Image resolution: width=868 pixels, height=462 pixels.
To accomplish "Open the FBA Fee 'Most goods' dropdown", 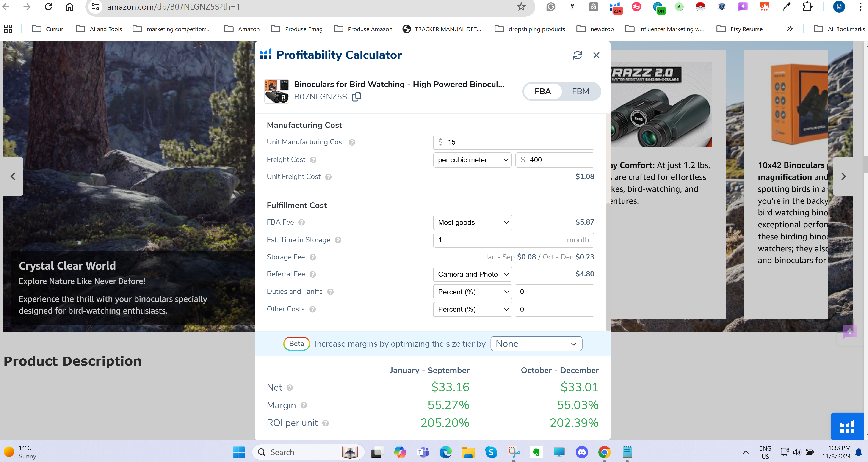I will 473,222.
